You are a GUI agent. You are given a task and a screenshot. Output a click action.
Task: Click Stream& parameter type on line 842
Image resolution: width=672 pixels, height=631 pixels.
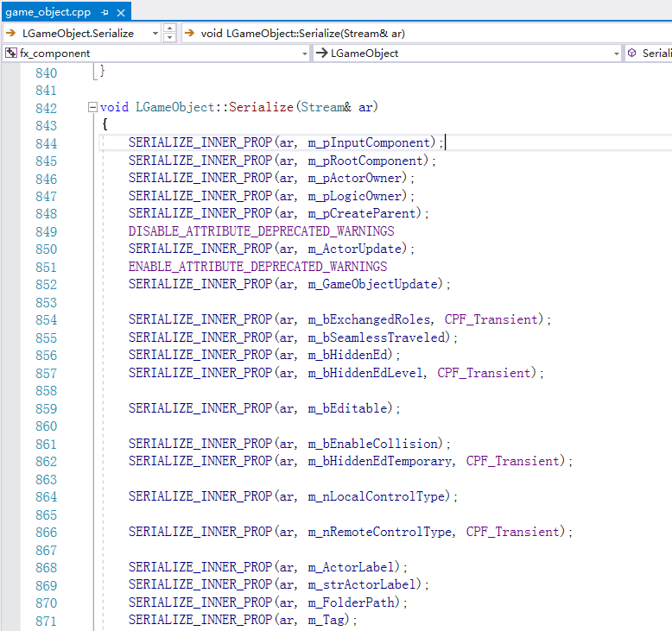326,107
